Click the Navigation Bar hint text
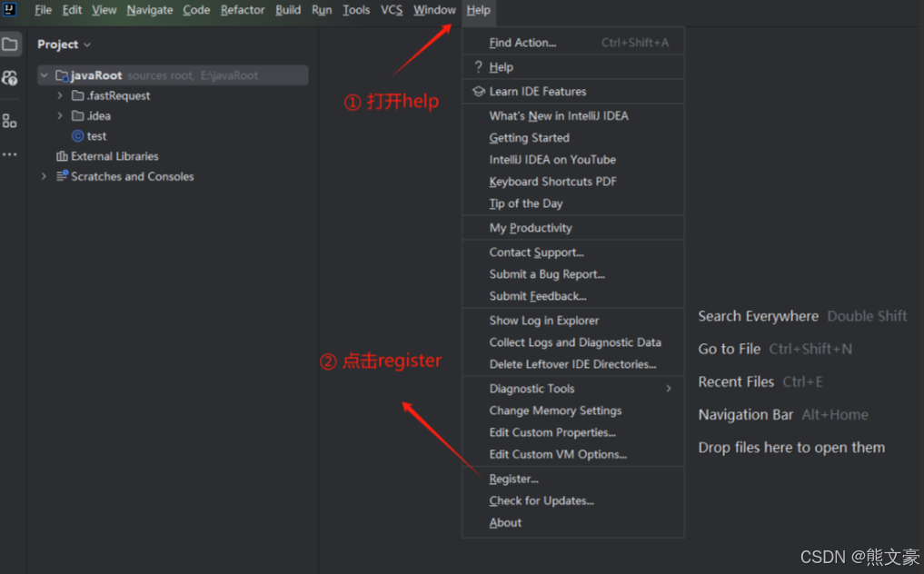The width and height of the screenshot is (924, 574). [x=745, y=415]
